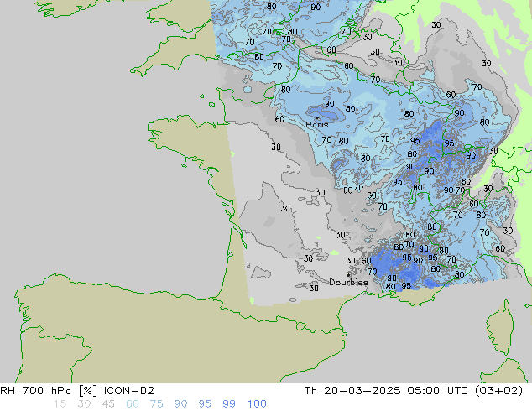
Task: Click legend value 95 in the color scale
Action: (205, 404)
